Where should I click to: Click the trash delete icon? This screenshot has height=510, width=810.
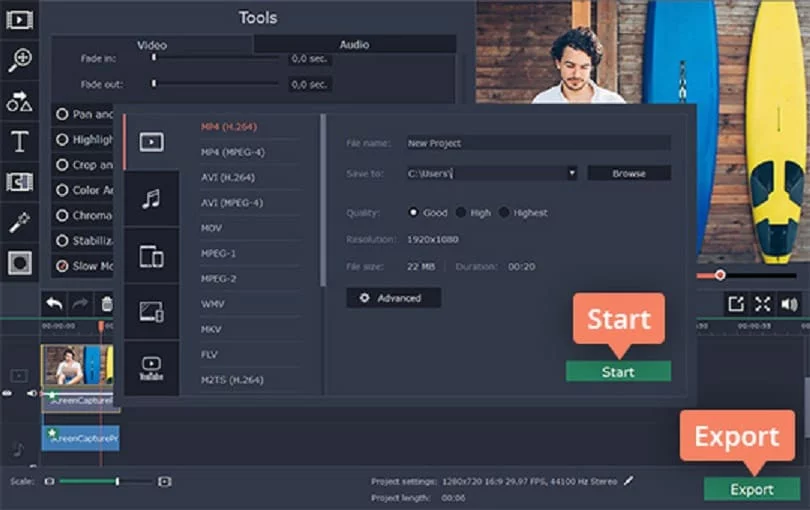[x=107, y=304]
